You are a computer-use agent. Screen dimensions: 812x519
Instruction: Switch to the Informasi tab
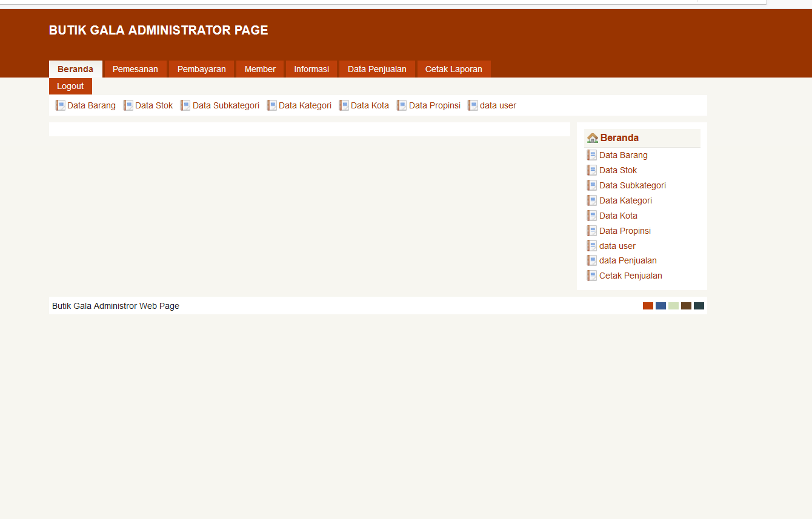(311, 68)
